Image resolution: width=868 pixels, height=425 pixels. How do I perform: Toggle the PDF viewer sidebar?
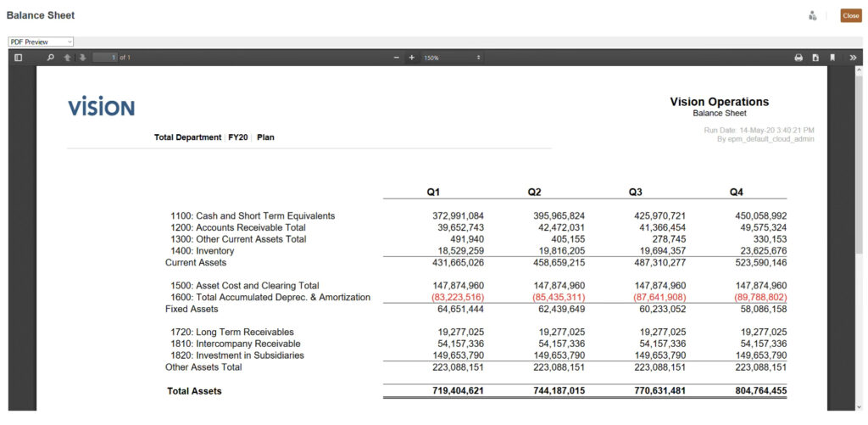[x=18, y=58]
